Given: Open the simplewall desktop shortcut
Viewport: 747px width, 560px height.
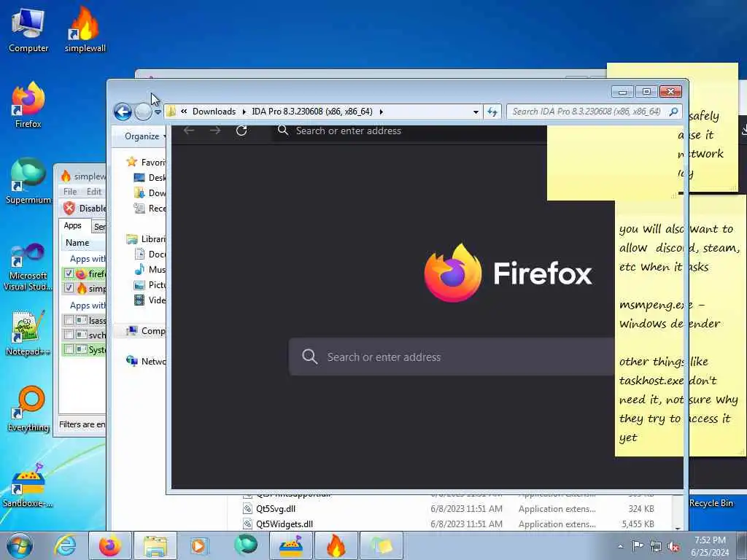Looking at the screenshot, I should (85, 31).
